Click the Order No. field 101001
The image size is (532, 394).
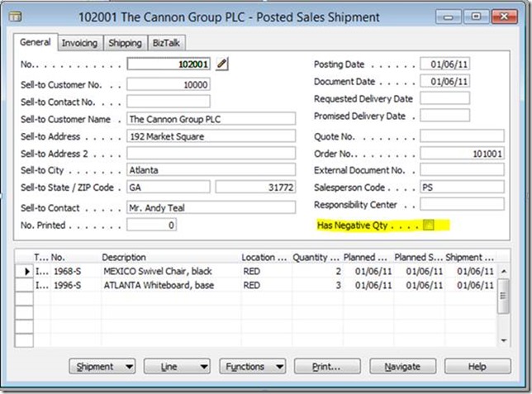coord(462,154)
